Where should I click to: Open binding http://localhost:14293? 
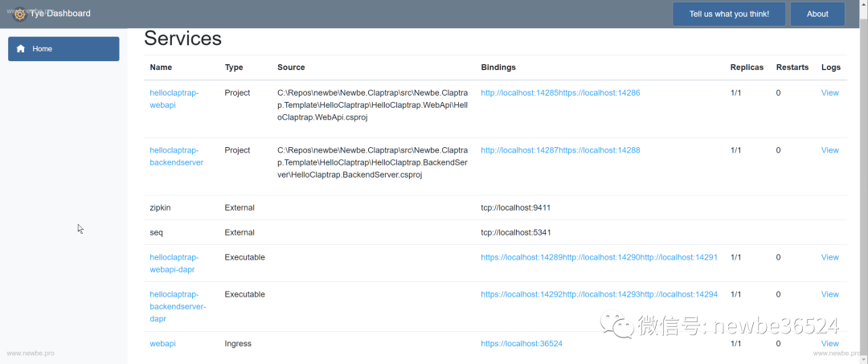pos(601,294)
